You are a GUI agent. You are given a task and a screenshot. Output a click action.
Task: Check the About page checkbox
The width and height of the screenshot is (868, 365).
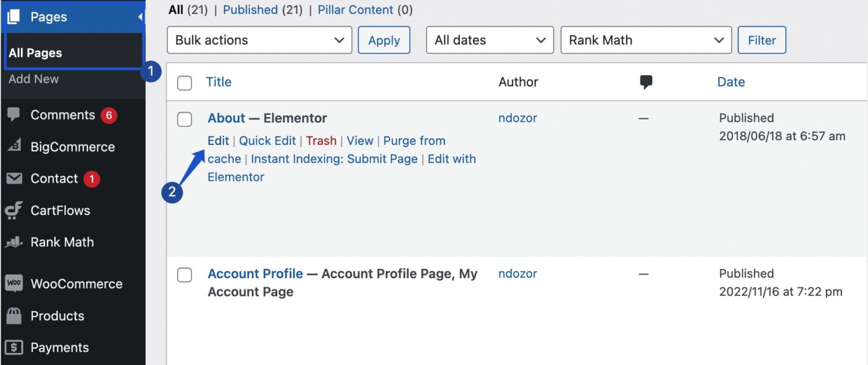click(185, 119)
